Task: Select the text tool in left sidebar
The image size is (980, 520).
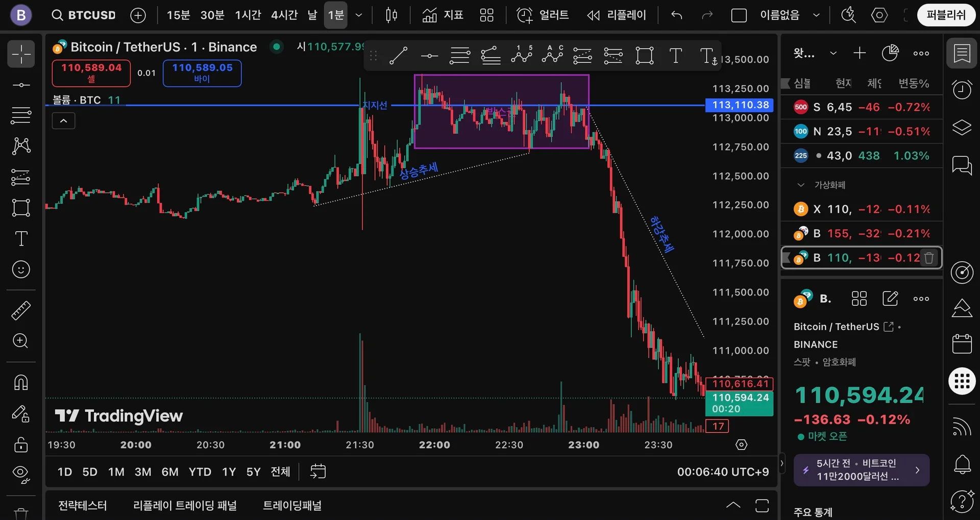Action: [x=21, y=238]
